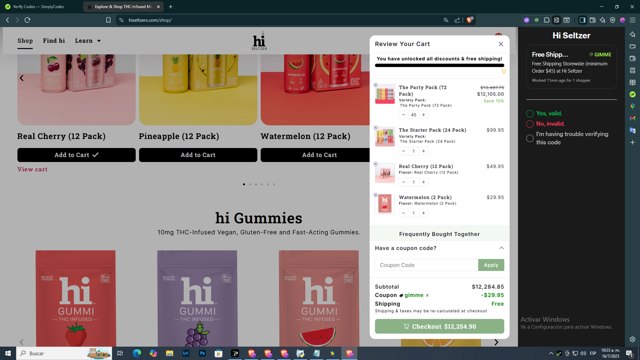This screenshot has height=360, width=640.
Task: Open the share page icon
Action: 457,20
